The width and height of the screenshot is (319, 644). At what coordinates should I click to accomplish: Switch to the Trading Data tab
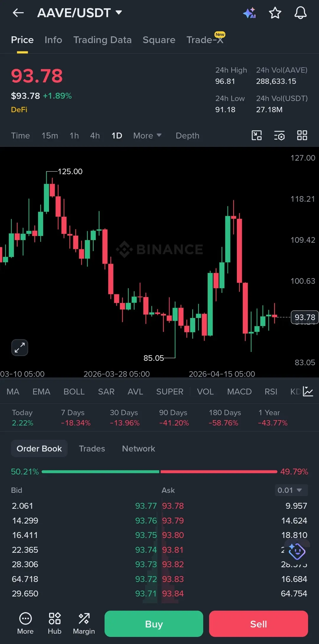point(102,40)
